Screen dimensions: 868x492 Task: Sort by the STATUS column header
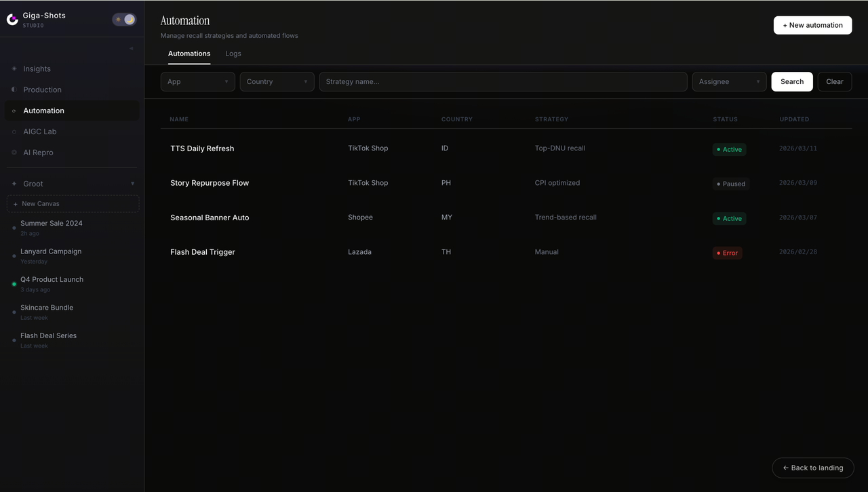click(x=725, y=119)
